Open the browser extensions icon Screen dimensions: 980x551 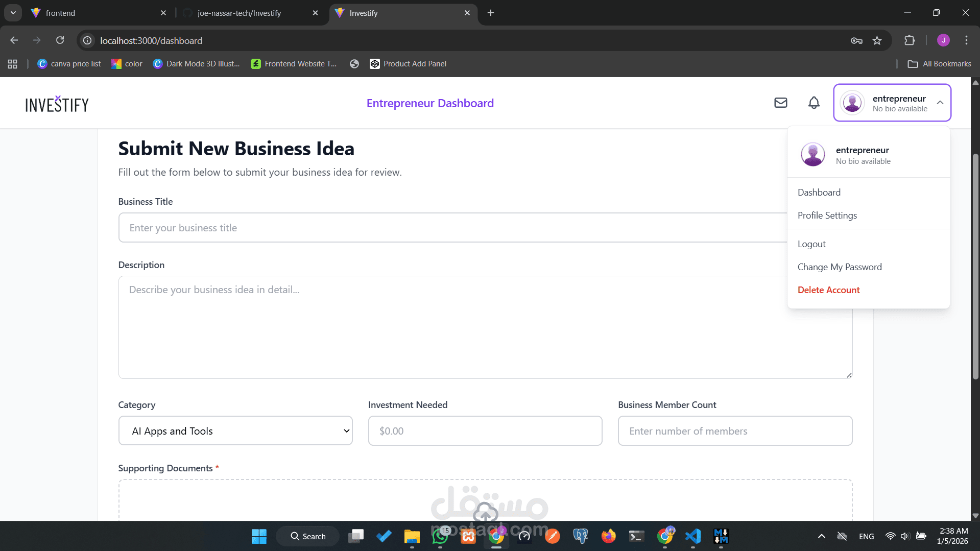point(909,40)
